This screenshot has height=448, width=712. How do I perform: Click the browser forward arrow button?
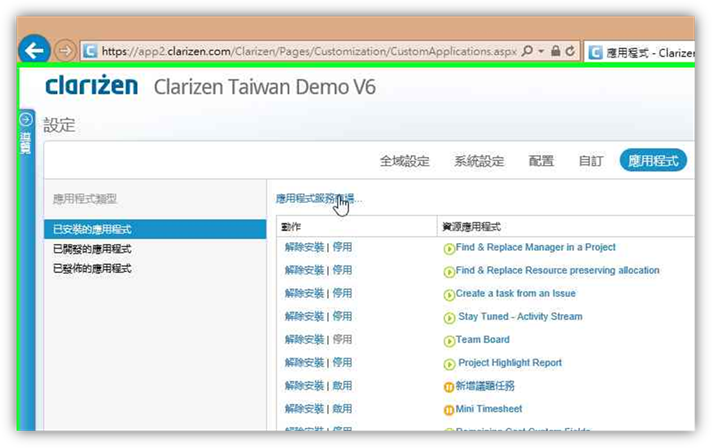pyautogui.click(x=65, y=50)
